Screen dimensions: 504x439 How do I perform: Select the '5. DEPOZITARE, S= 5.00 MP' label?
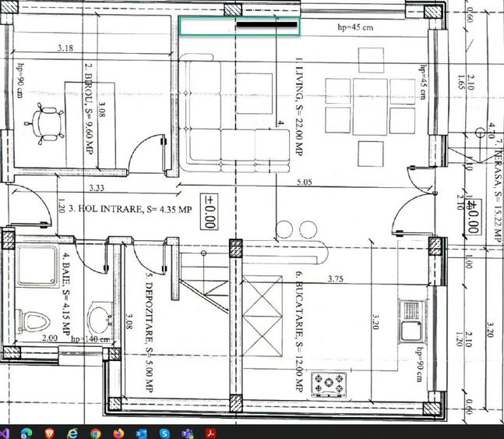pos(149,332)
